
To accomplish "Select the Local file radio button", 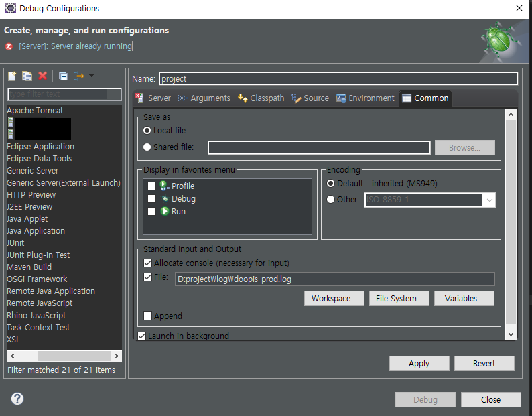I will (x=147, y=131).
